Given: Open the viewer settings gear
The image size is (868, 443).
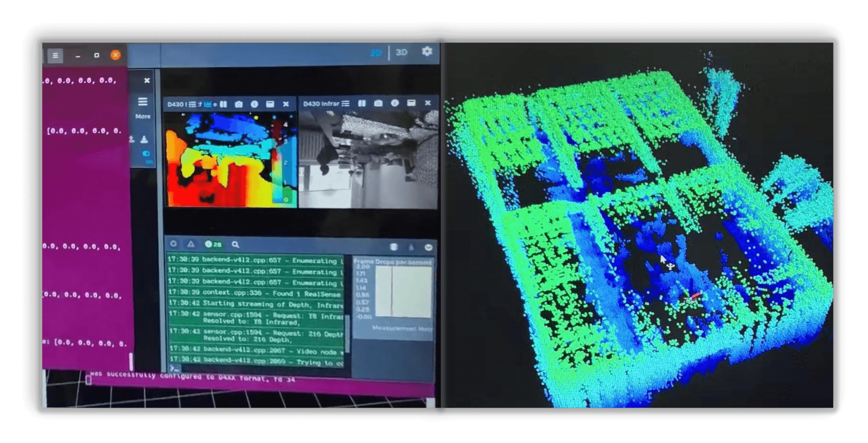Looking at the screenshot, I should [426, 51].
